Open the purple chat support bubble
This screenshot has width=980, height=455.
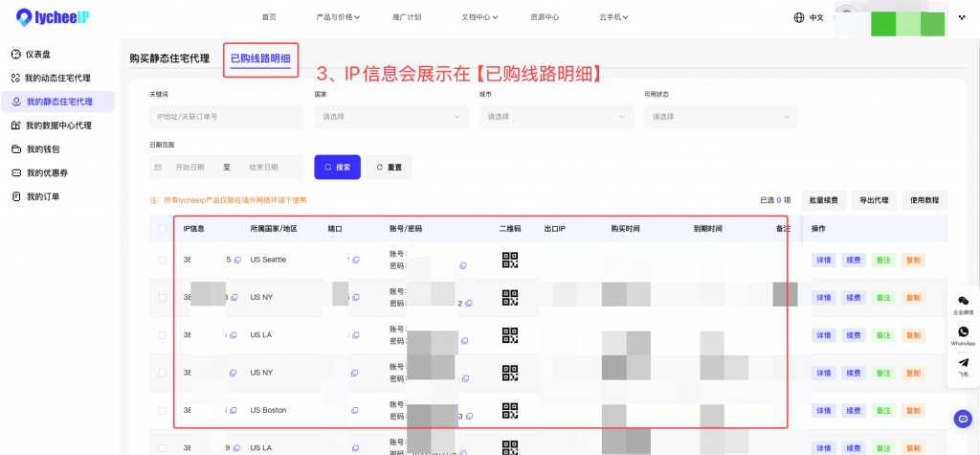pos(963,418)
